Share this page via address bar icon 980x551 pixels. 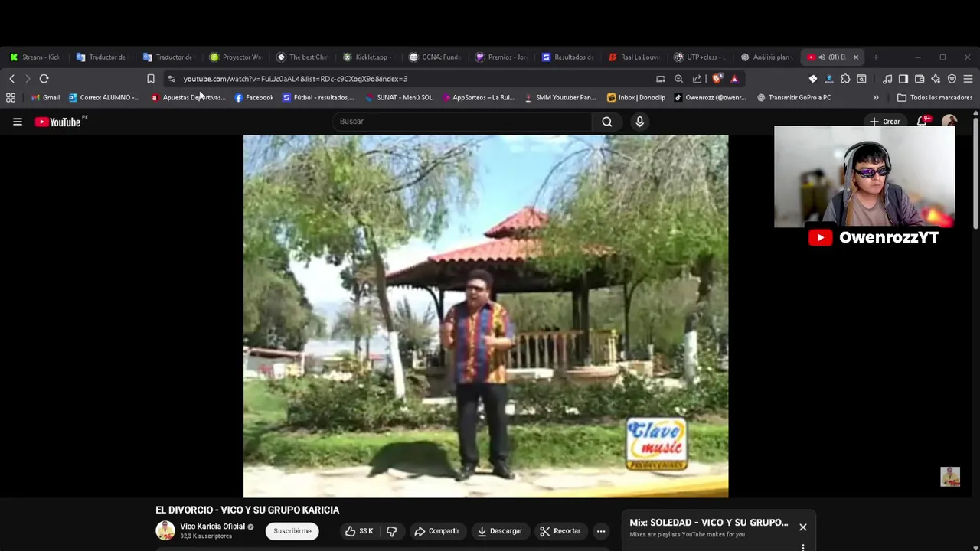(x=697, y=79)
